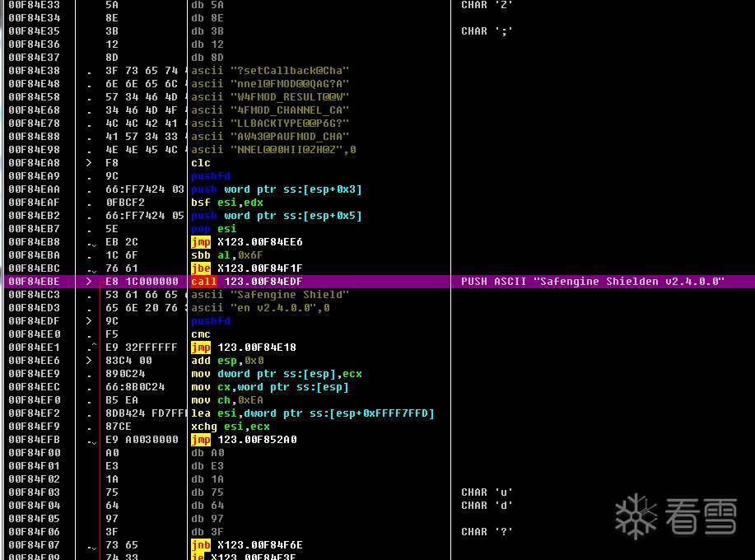Click address 00F84EFB in address column
This screenshot has height=560, width=755.
(35, 440)
